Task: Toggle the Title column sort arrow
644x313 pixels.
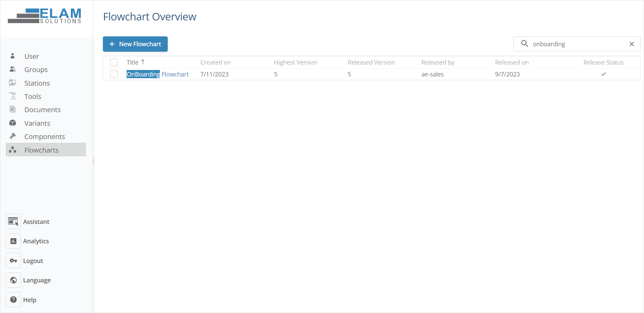Action: point(143,62)
